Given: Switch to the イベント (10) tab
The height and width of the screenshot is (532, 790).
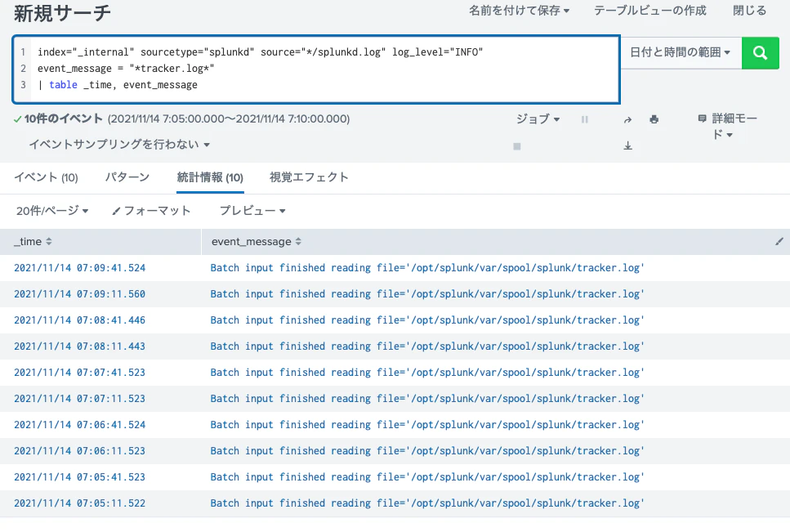Looking at the screenshot, I should point(46,177).
